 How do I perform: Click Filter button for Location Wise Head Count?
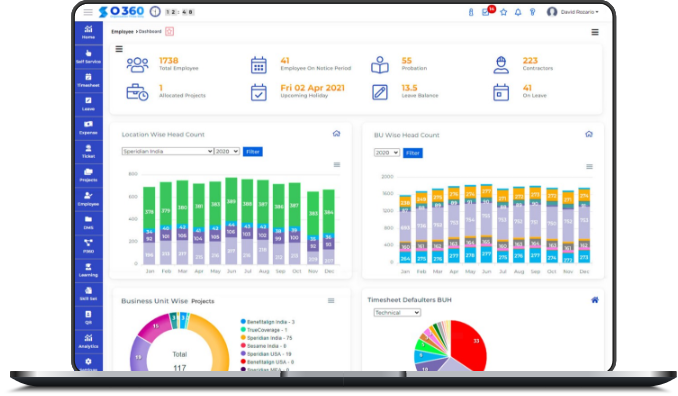tap(253, 152)
